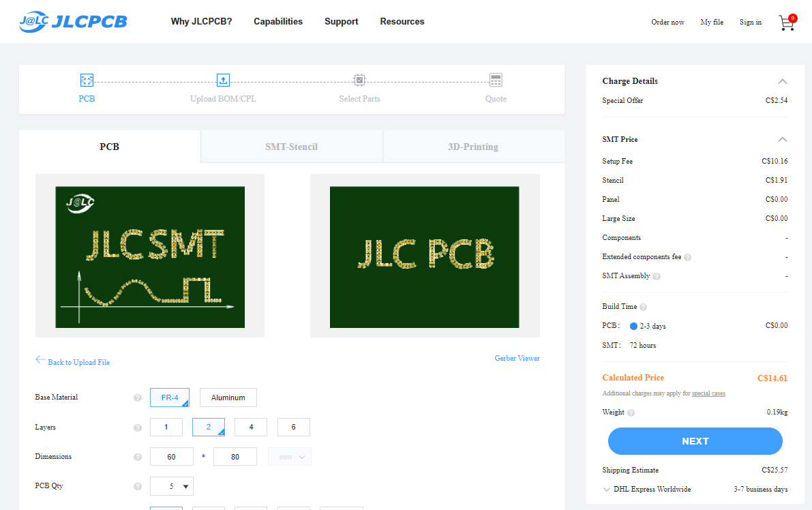This screenshot has width=812, height=510.
Task: Open the JLC PCB board preview thumbnail
Action: point(425,257)
